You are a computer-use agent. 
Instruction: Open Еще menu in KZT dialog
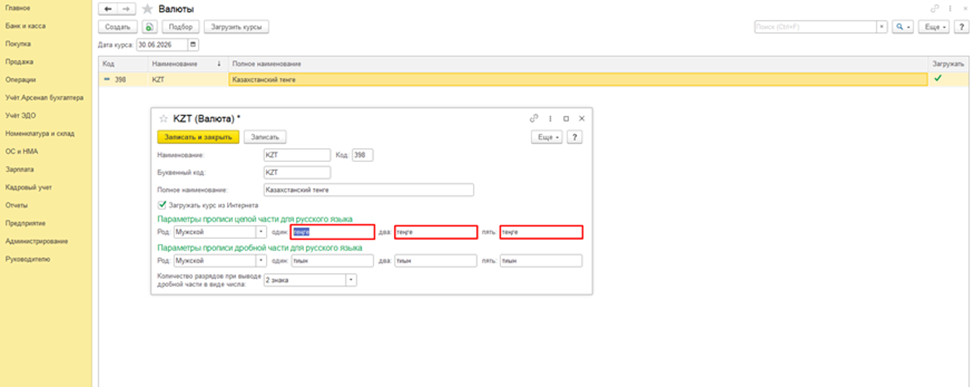pyautogui.click(x=547, y=137)
